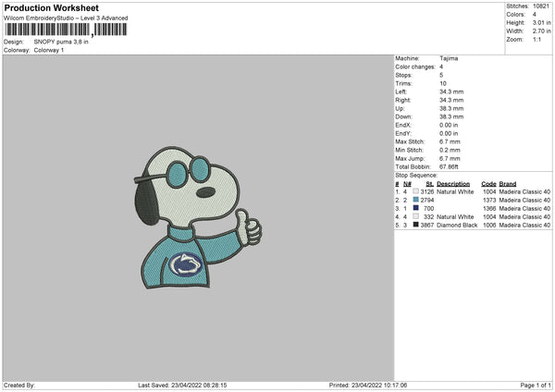
Task: Click the 'Last Saved: 23/04/2022 08:28:15' footer text
Action: pyautogui.click(x=182, y=386)
